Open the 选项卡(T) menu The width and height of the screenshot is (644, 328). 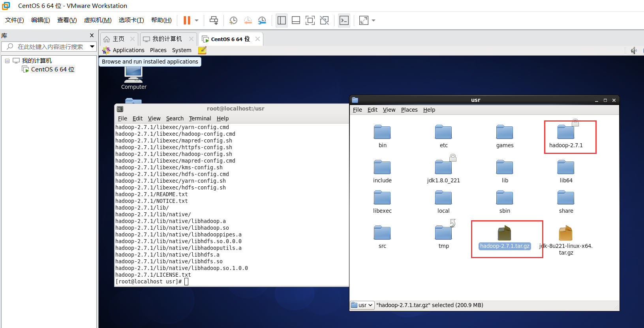click(x=131, y=20)
